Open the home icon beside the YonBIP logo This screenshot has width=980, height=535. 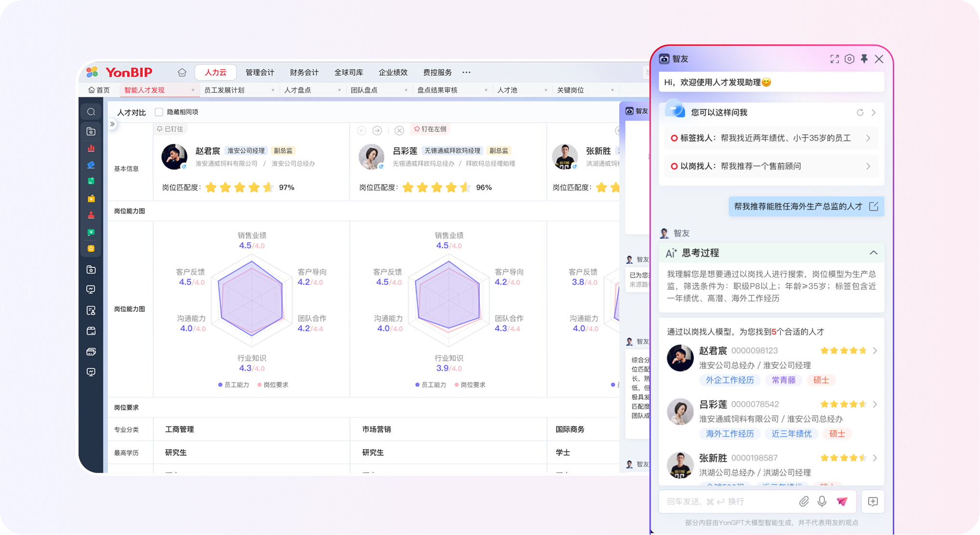coord(182,72)
